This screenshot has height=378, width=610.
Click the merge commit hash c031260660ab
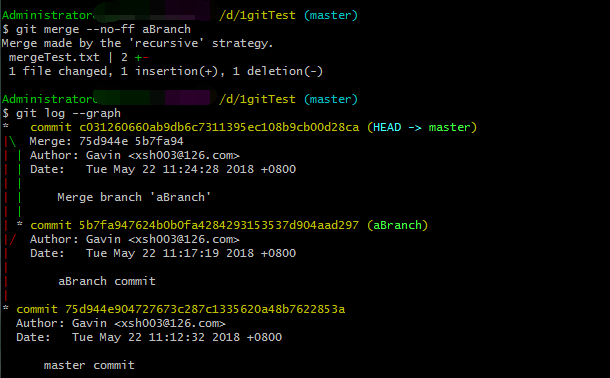219,128
